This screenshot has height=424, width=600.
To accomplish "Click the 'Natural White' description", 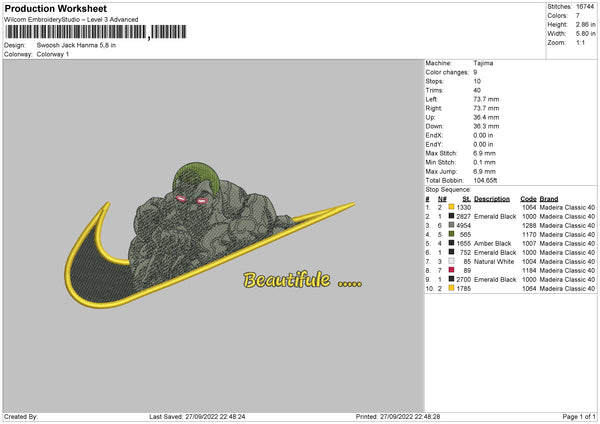I will point(494,262).
